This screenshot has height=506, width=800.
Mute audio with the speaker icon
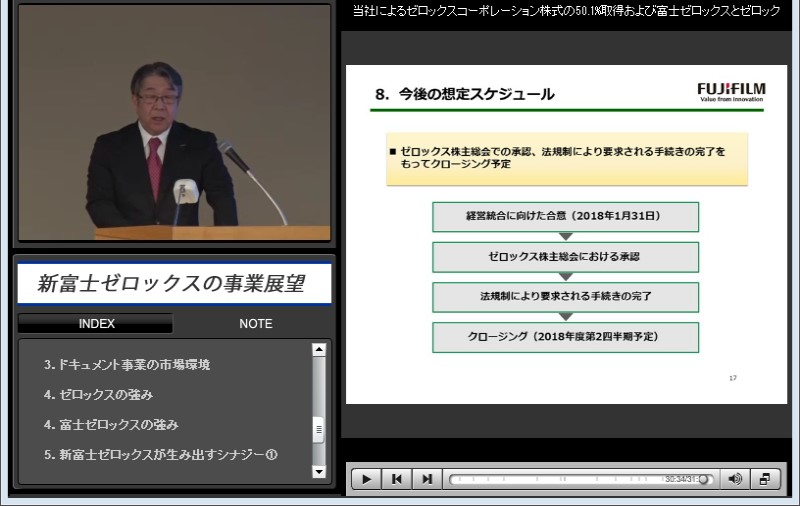(735, 479)
